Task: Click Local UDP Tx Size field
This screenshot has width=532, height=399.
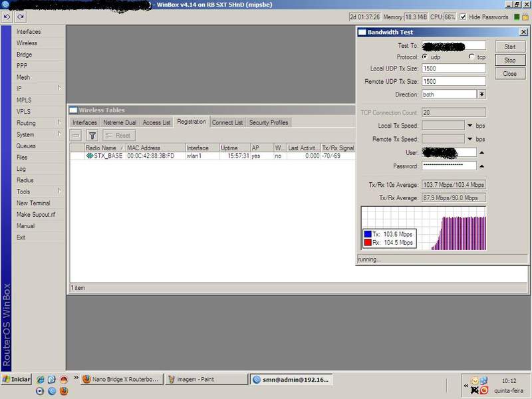Action: click(x=454, y=68)
